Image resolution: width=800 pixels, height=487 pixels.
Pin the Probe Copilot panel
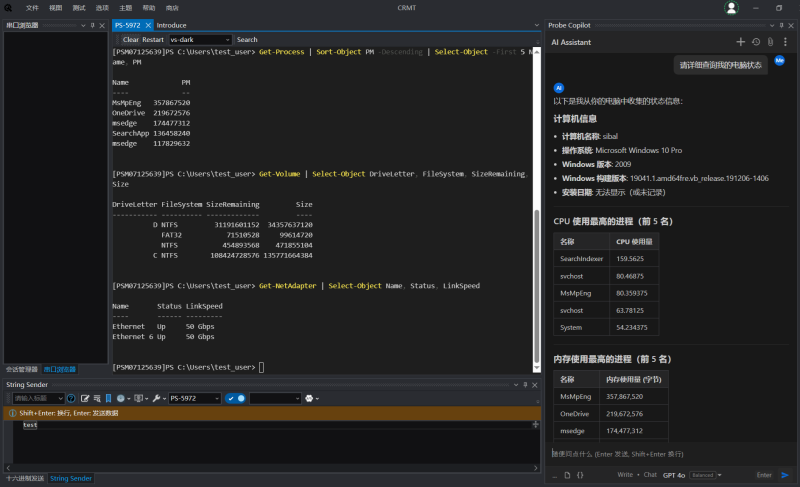coord(781,25)
